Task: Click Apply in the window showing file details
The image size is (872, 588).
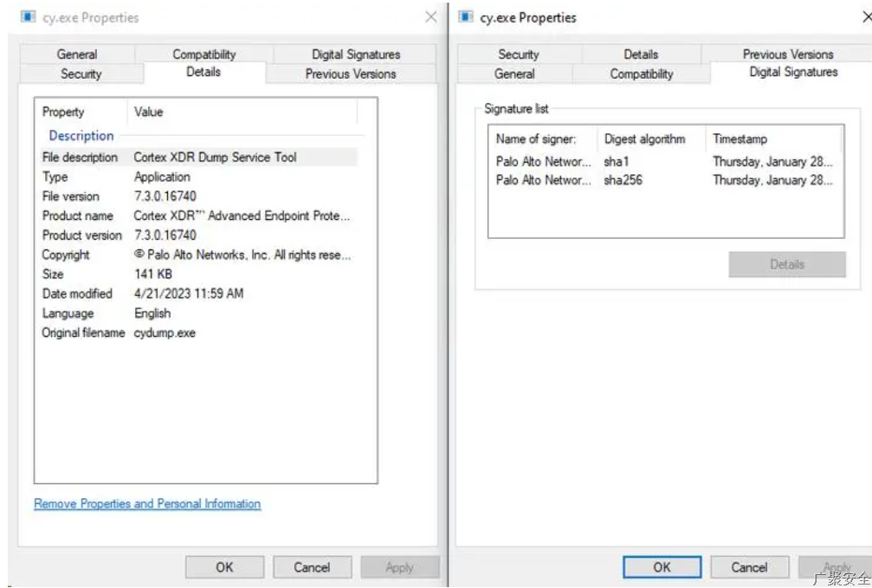Action: (x=399, y=567)
